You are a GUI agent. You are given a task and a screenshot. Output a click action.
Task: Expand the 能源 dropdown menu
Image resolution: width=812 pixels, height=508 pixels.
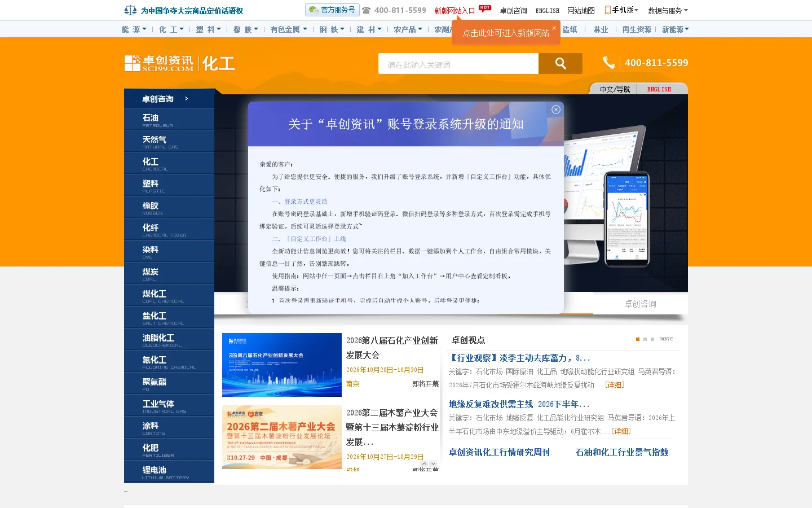coord(134,29)
